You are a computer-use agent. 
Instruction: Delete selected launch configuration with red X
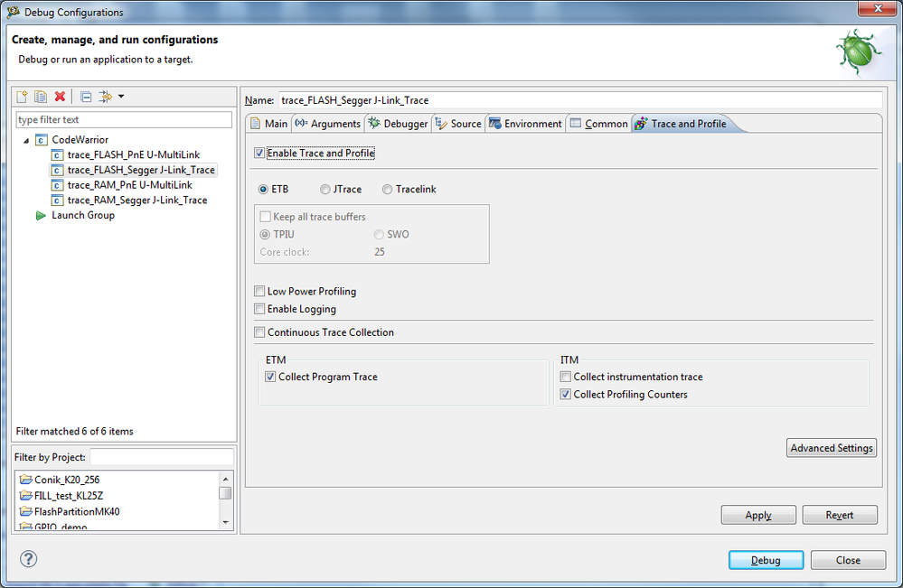[60, 97]
